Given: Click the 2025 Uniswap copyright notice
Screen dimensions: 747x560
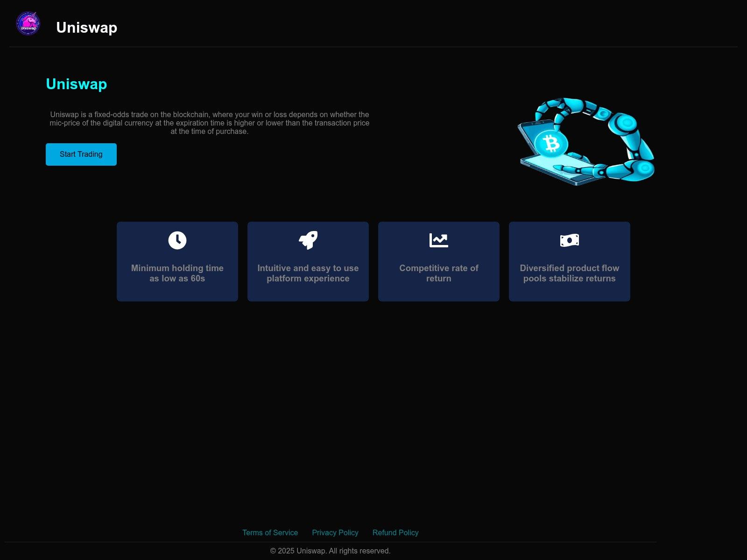Looking at the screenshot, I should tap(331, 551).
